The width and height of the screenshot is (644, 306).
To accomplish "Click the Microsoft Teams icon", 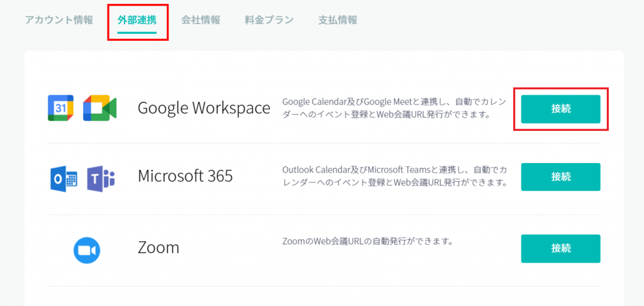I will (x=101, y=179).
